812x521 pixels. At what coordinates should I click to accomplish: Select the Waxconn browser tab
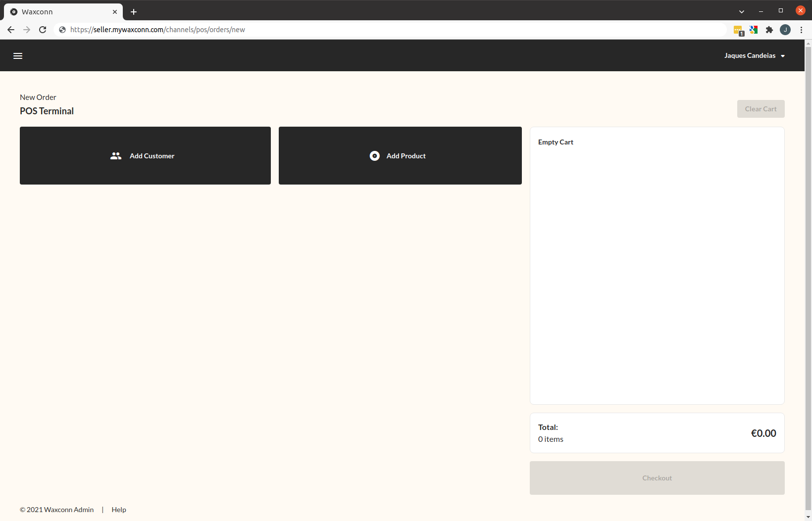pyautogui.click(x=59, y=11)
